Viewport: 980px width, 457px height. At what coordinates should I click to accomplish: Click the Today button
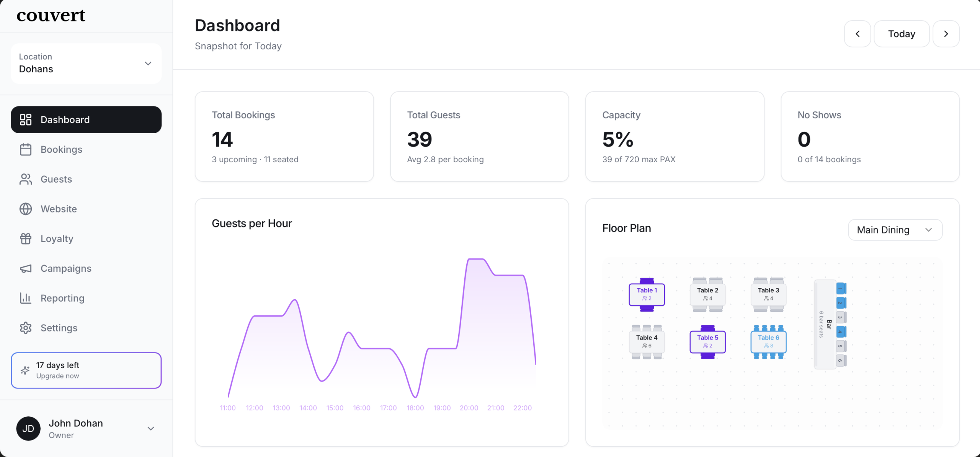pyautogui.click(x=902, y=34)
